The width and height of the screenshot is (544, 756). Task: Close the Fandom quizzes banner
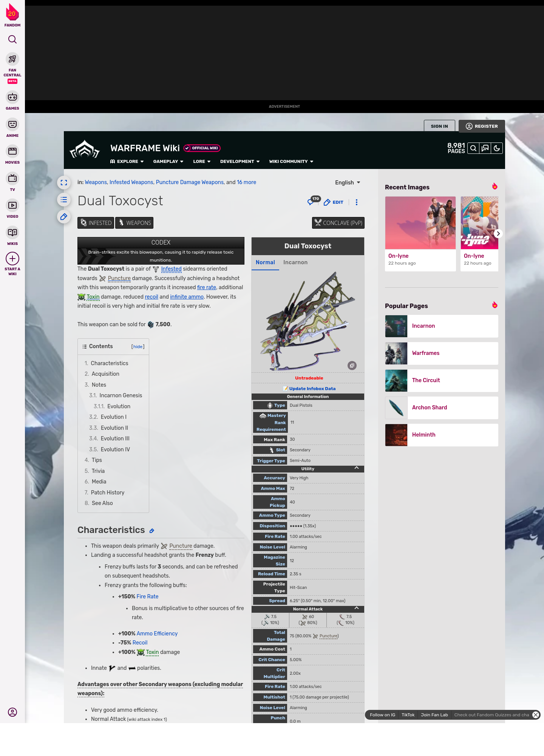536,715
